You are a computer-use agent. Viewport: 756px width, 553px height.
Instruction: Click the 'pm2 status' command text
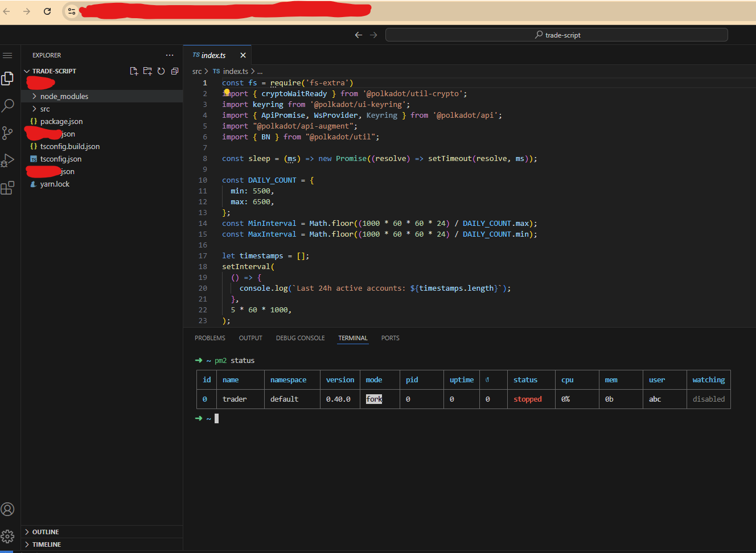click(235, 360)
